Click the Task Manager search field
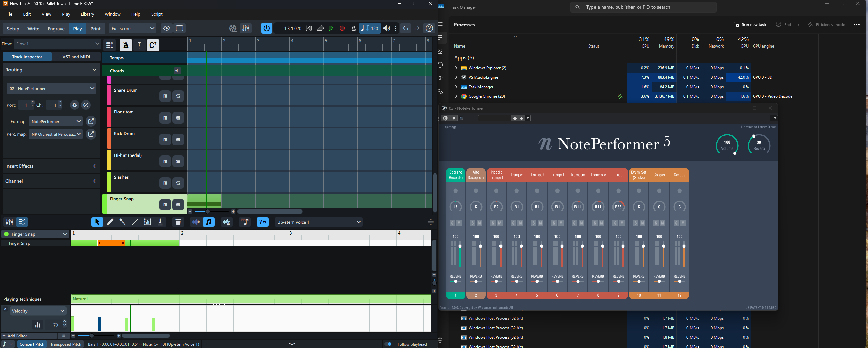Image resolution: width=868 pixels, height=348 pixels. point(643,7)
